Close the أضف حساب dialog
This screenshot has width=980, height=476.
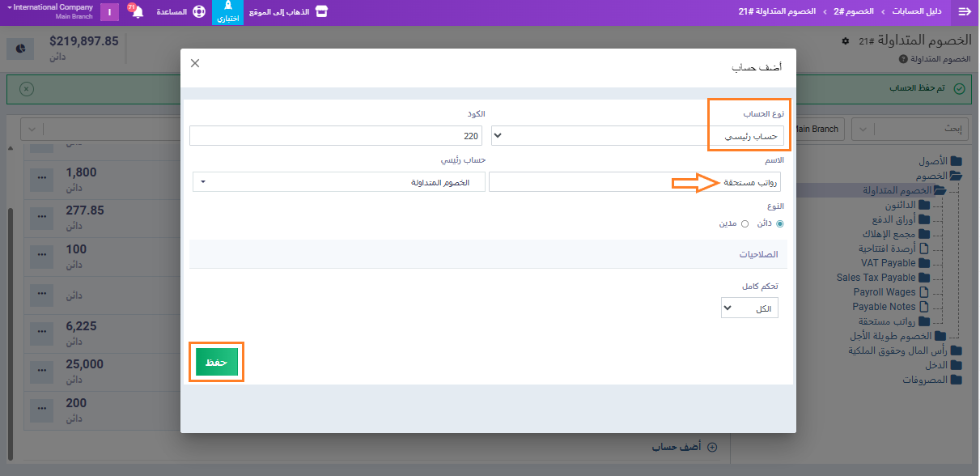tap(195, 63)
